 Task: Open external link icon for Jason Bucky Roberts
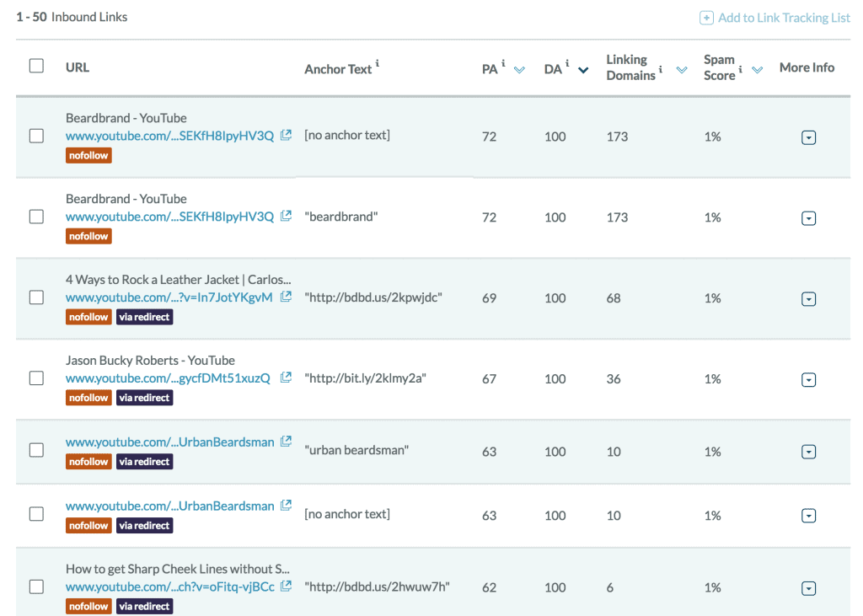point(287,378)
